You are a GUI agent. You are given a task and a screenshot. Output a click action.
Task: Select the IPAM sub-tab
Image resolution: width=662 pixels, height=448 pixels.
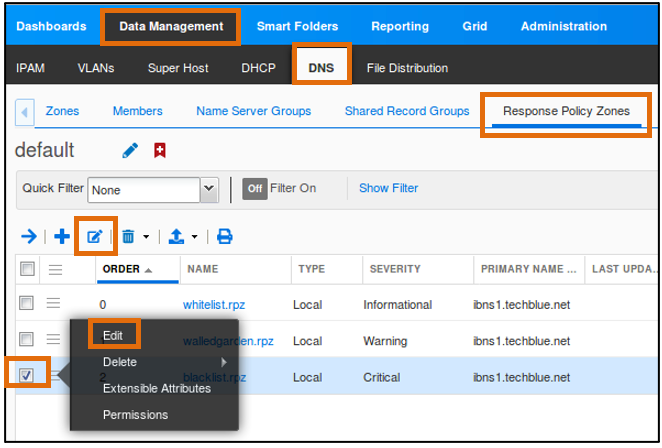point(30,68)
